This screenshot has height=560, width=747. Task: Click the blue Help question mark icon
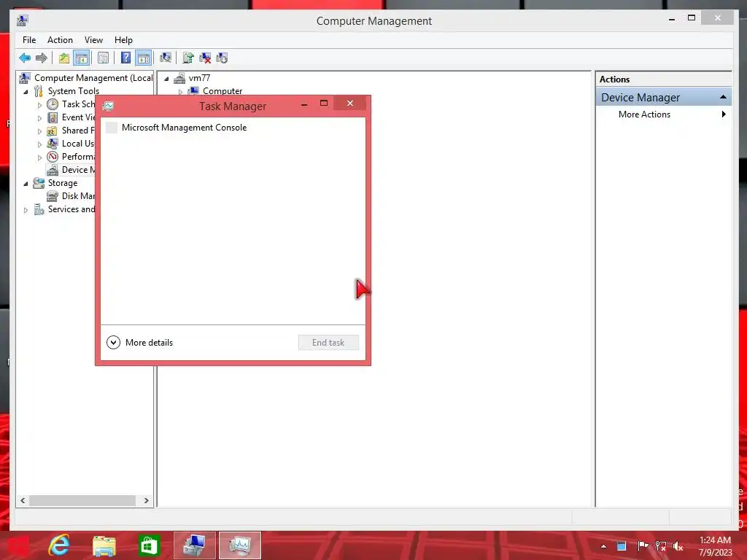[x=125, y=58]
